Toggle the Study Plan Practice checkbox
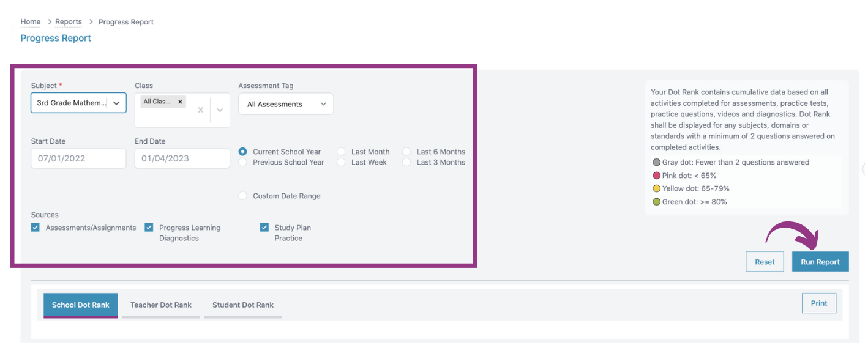 264,228
